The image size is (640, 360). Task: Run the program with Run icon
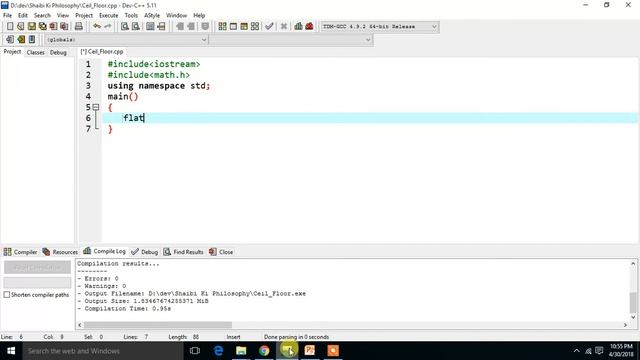(233, 27)
